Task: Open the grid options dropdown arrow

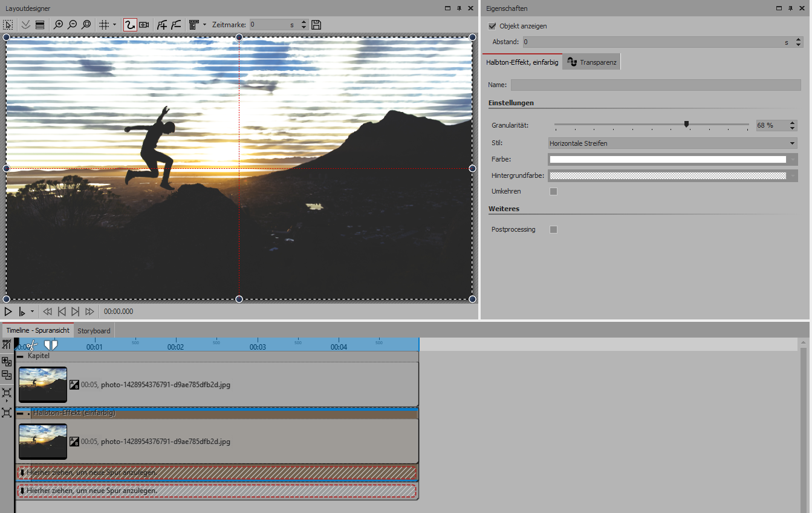Action: 114,25
